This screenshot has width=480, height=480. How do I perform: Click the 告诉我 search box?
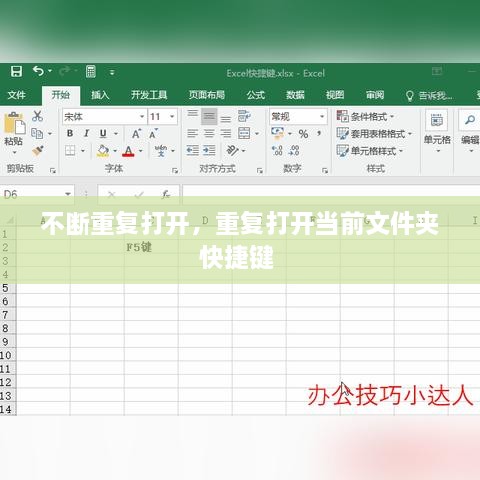429,96
